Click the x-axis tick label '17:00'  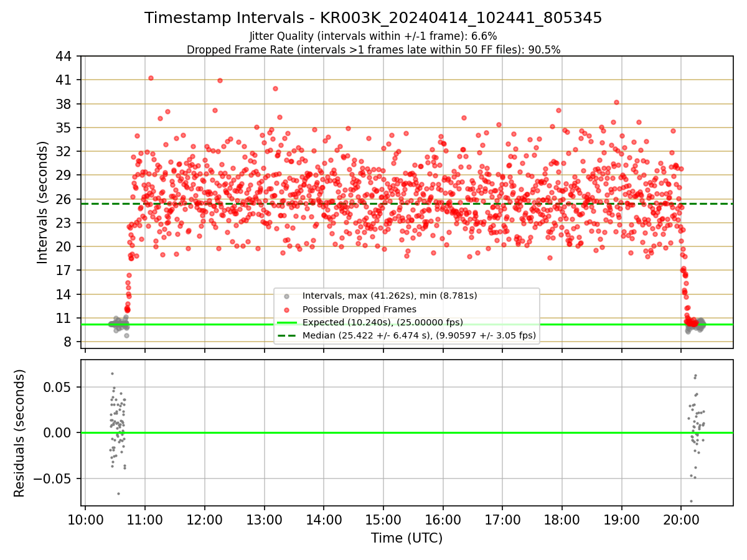coord(502,520)
